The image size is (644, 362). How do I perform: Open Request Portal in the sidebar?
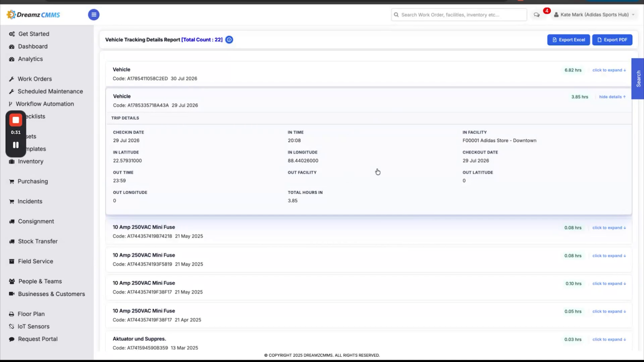(x=38, y=339)
